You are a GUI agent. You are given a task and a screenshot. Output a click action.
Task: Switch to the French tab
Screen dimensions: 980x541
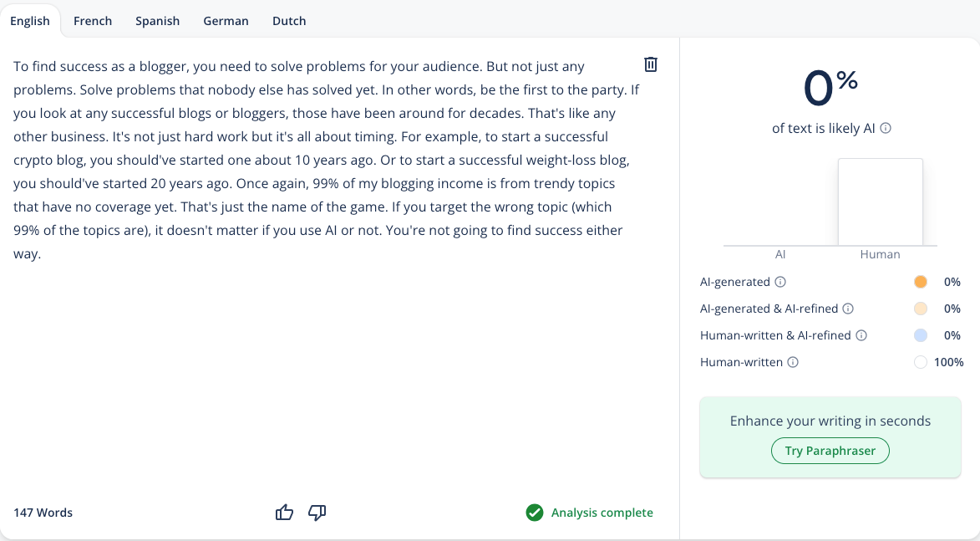[93, 21]
